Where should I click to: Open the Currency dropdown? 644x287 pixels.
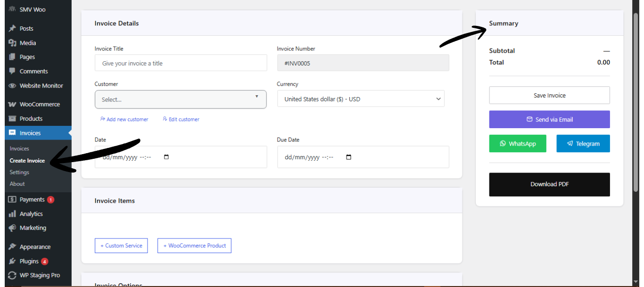[x=361, y=99]
